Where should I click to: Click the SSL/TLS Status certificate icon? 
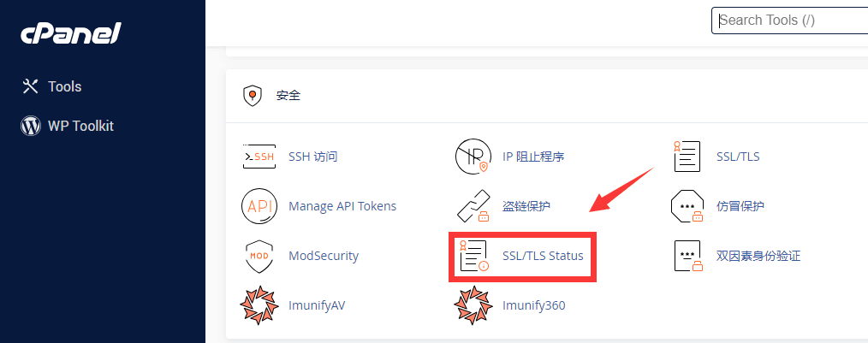point(473,256)
